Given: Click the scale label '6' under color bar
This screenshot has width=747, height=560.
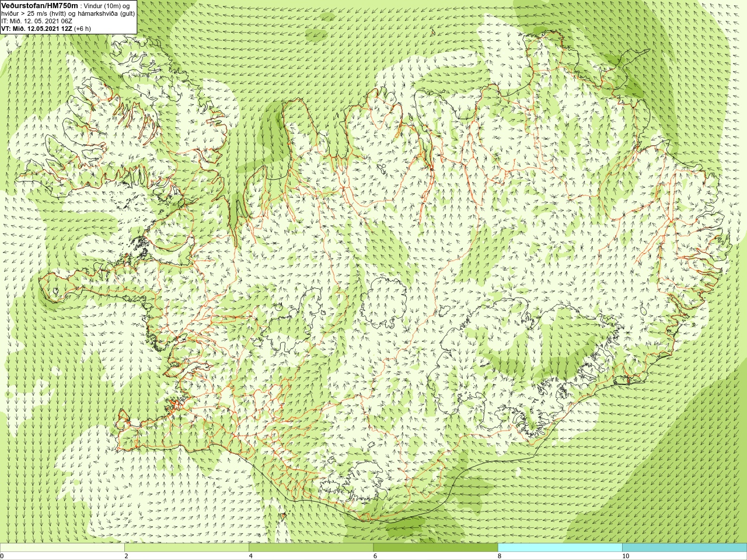Looking at the screenshot, I should click(x=375, y=556).
